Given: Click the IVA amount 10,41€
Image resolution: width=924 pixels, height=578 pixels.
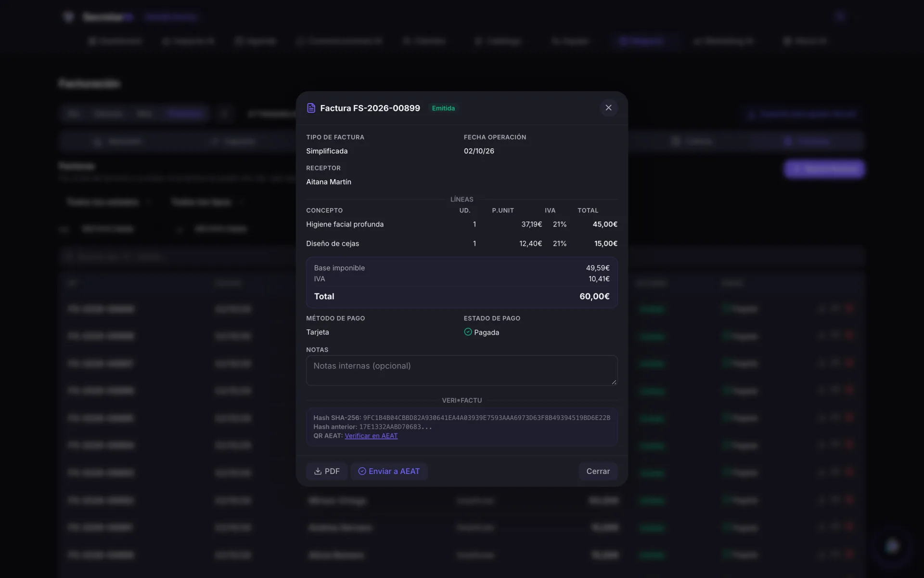Looking at the screenshot, I should pos(599,279).
